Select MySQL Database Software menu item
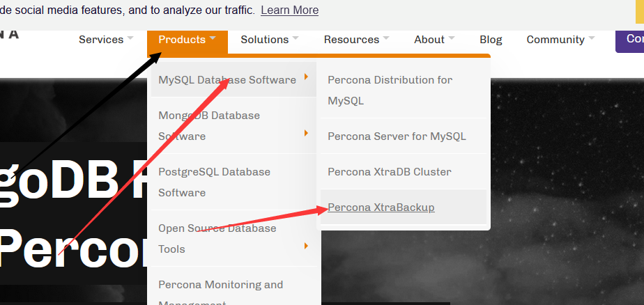This screenshot has width=644, height=305. [233, 79]
